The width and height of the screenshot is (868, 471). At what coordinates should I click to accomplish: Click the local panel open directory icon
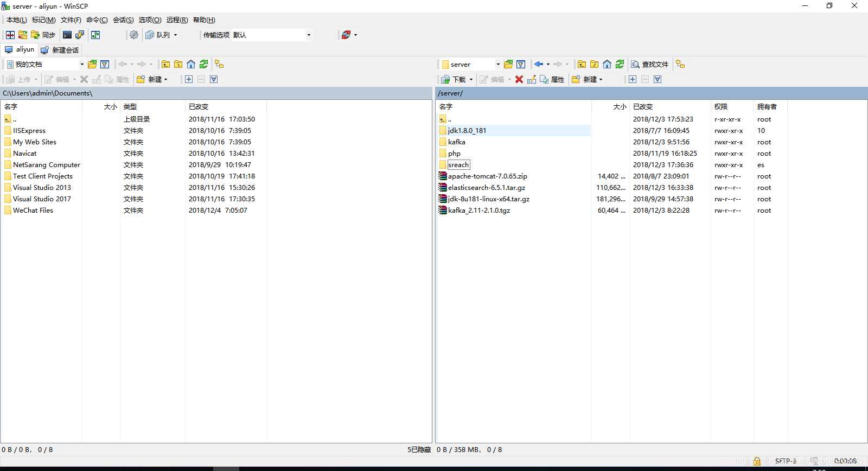click(x=92, y=64)
